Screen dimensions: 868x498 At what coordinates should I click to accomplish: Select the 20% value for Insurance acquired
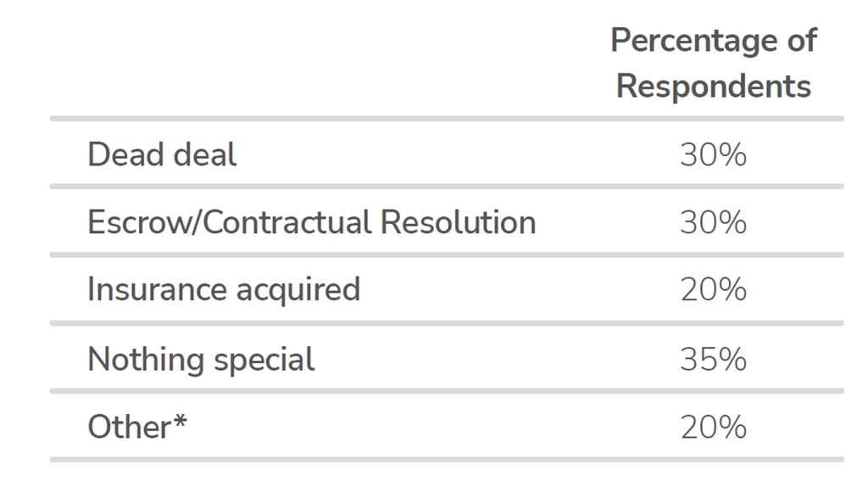pyautogui.click(x=713, y=290)
